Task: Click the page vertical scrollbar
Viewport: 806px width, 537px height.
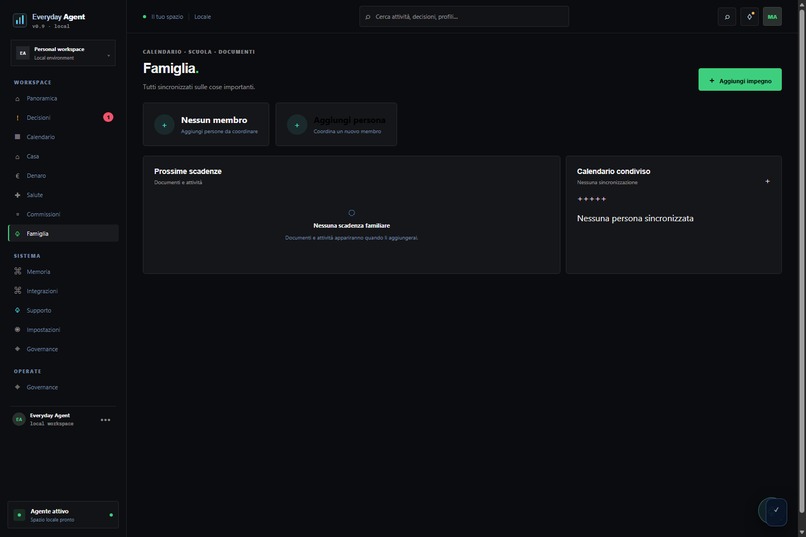Action: (802, 262)
